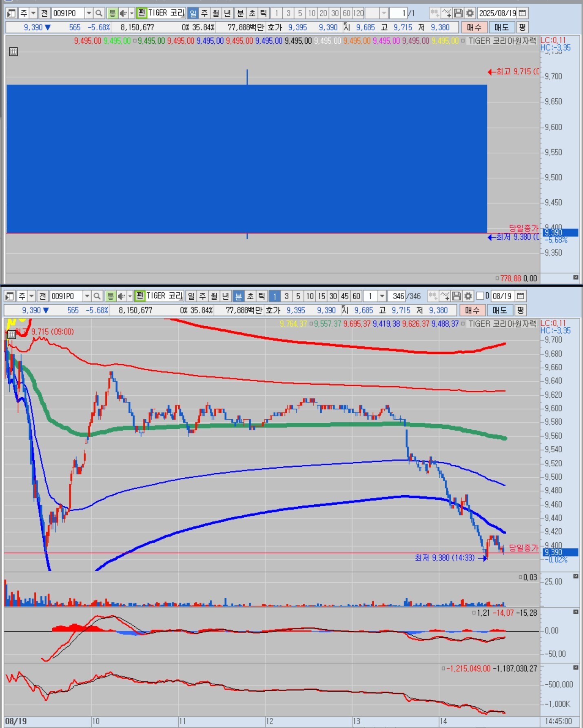
Task: Expand sound options arrow in lower toolbar
Action: pyautogui.click(x=130, y=296)
